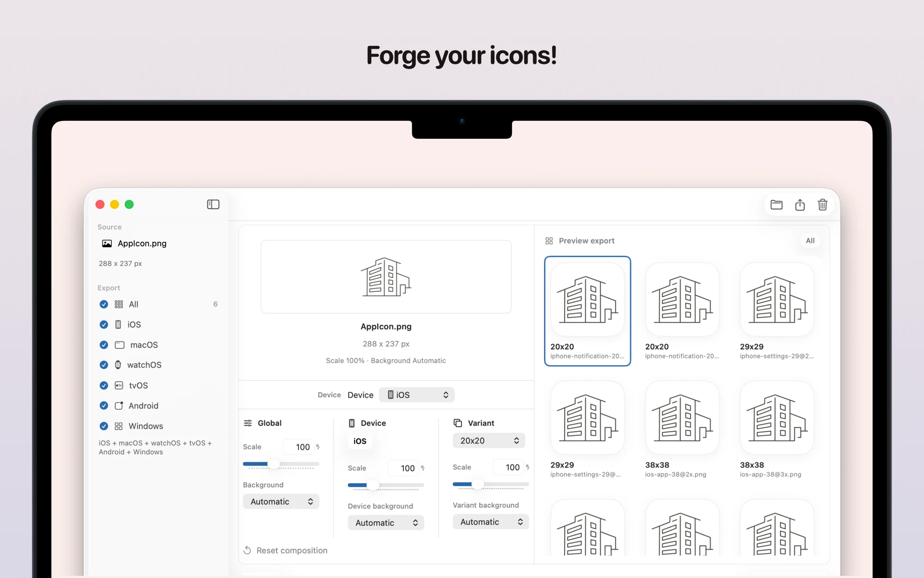
Task: Click the macOS display icon in sidebar
Action: pyautogui.click(x=120, y=345)
